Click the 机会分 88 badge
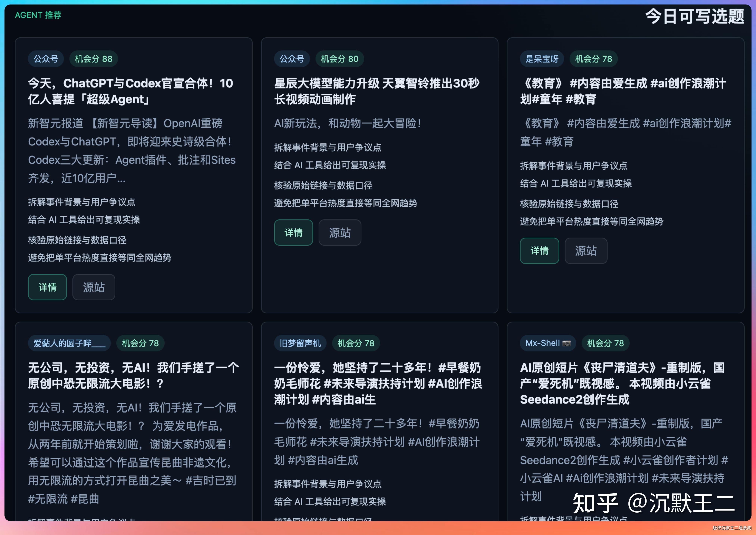Screen dimensions: 756x535 click(x=94, y=59)
